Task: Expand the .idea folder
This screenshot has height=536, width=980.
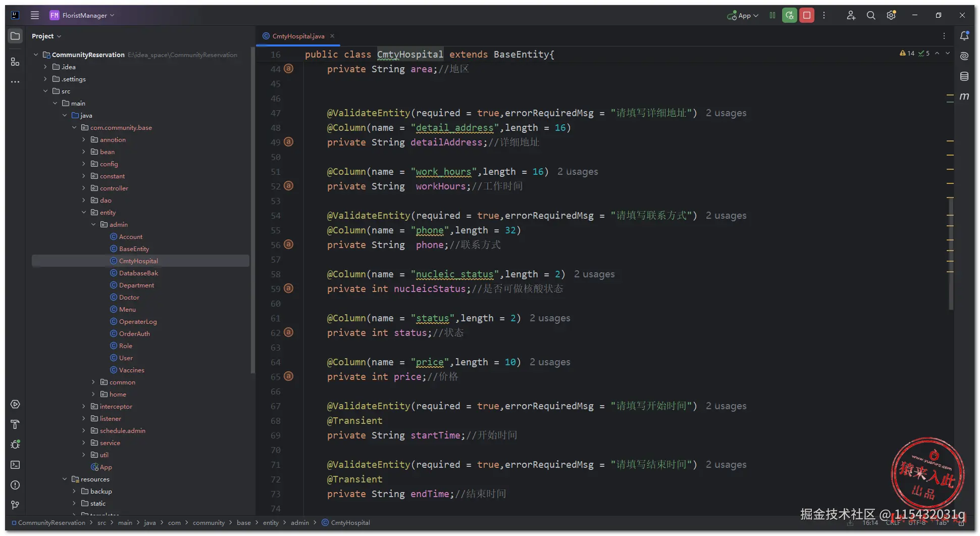Action: point(45,67)
